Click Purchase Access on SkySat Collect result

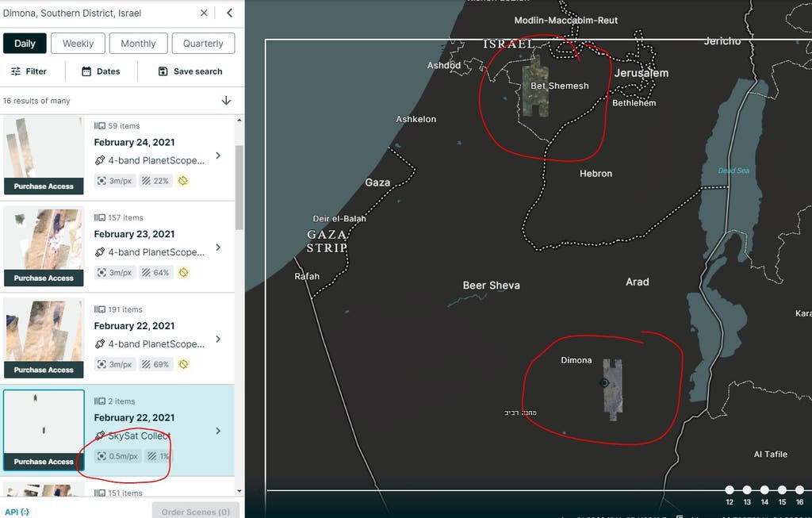click(x=44, y=462)
